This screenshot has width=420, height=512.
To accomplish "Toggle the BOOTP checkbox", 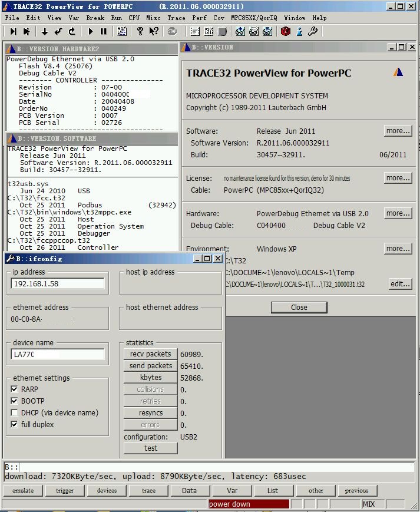I will [x=14, y=401].
